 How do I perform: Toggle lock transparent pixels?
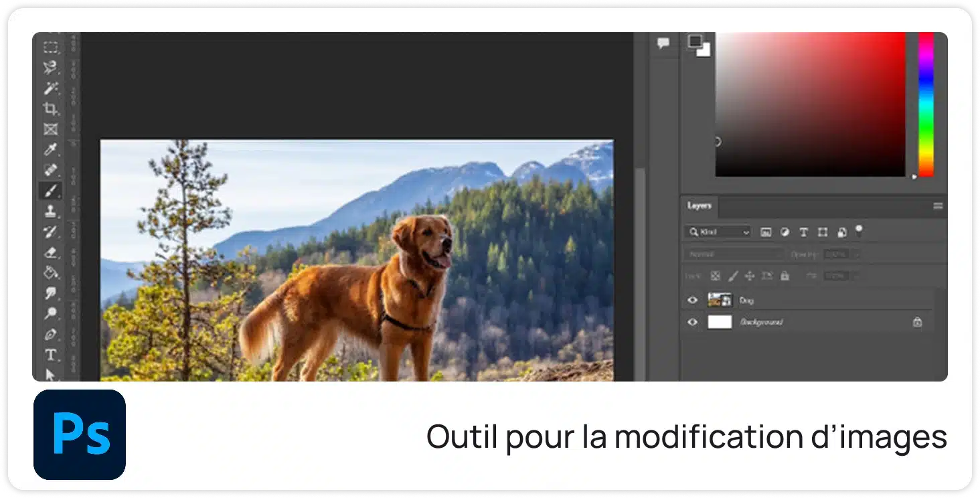pos(715,276)
